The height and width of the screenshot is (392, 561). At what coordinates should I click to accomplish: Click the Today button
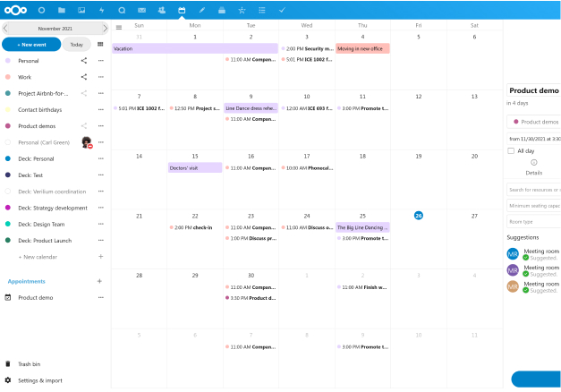click(77, 45)
